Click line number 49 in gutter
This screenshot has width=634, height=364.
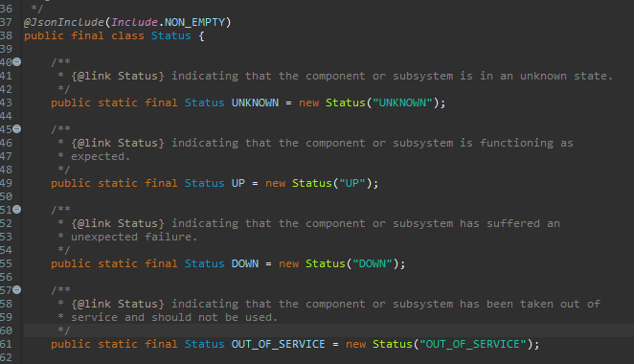[6, 183]
